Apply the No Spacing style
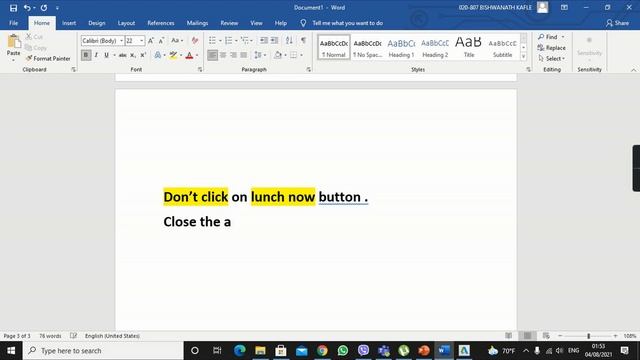This screenshot has width=640, height=360. tap(367, 47)
